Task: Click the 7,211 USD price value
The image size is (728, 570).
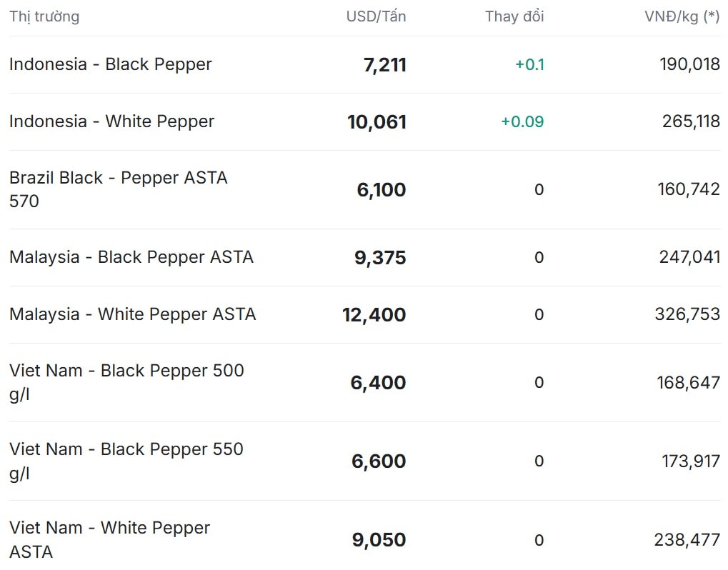Action: coord(384,65)
